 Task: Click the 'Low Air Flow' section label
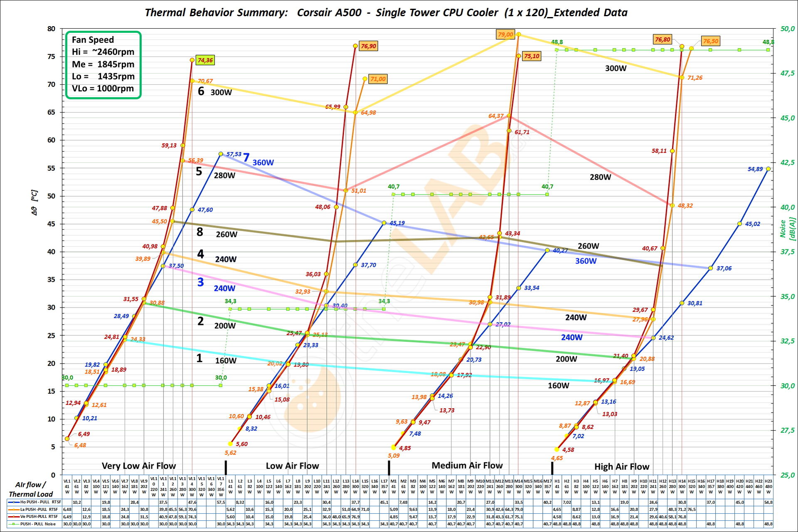pos(292,466)
